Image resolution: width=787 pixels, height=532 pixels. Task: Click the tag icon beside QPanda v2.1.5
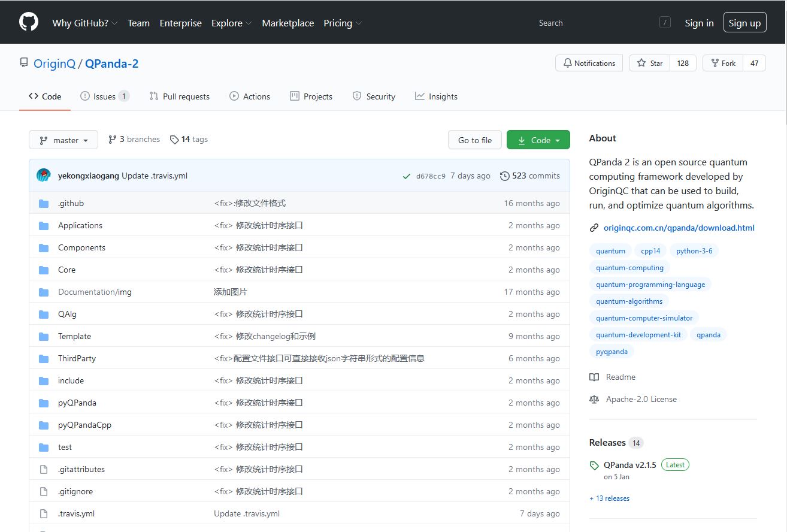[594, 465]
